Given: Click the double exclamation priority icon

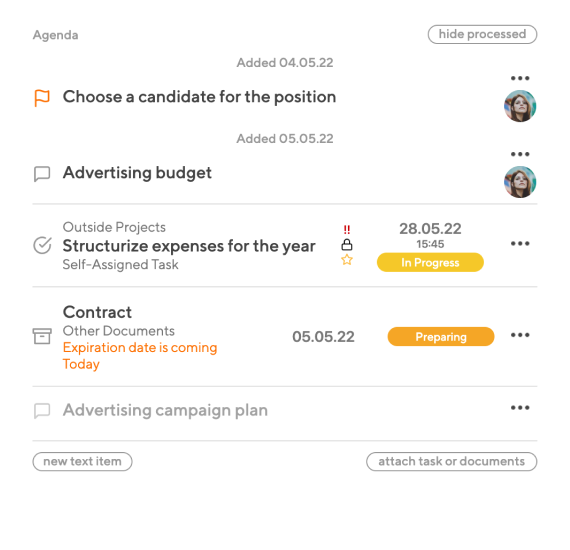Looking at the screenshot, I should tap(347, 229).
